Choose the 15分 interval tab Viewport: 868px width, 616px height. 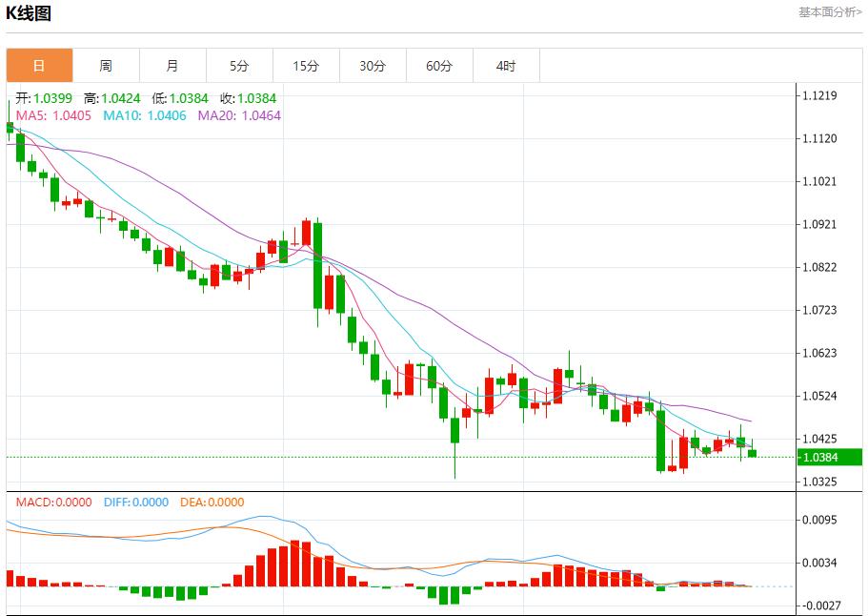tap(306, 66)
